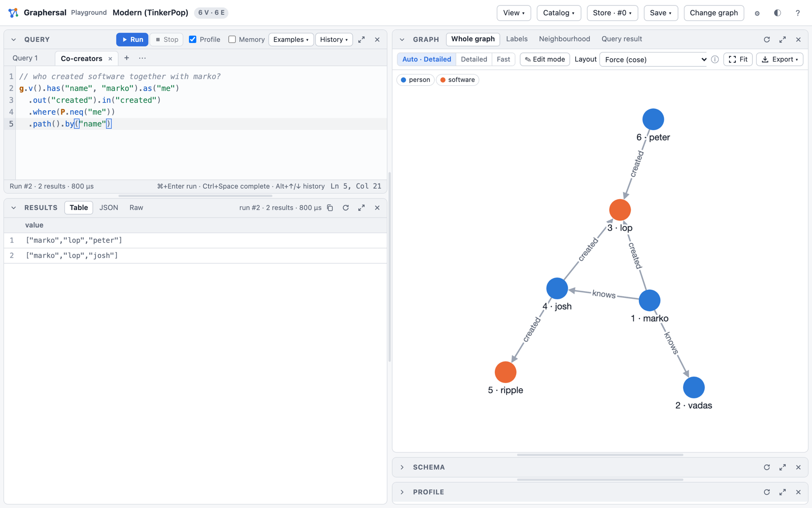Collapse the Query panel chevron
This screenshot has height=508, width=812.
click(x=14, y=40)
